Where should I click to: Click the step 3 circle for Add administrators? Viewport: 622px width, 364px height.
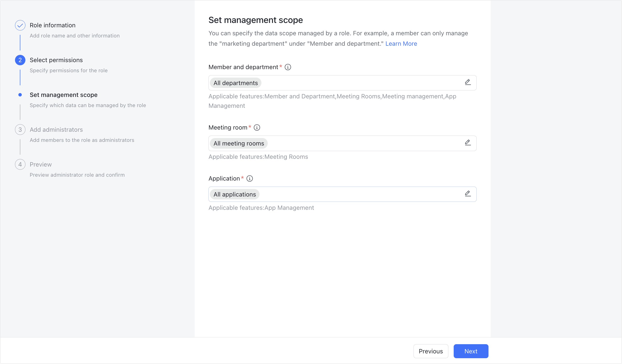tap(20, 130)
